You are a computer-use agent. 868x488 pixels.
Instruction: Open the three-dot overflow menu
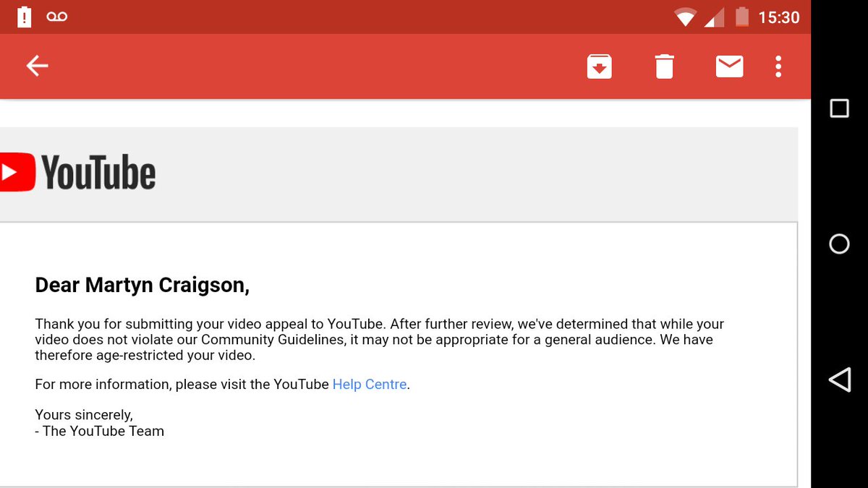(778, 67)
